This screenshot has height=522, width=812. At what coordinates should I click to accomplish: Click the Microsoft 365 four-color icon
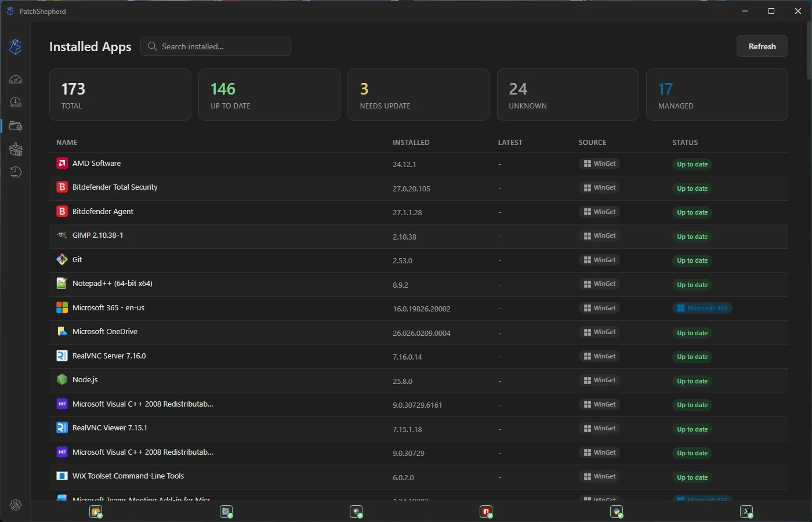[x=62, y=308]
